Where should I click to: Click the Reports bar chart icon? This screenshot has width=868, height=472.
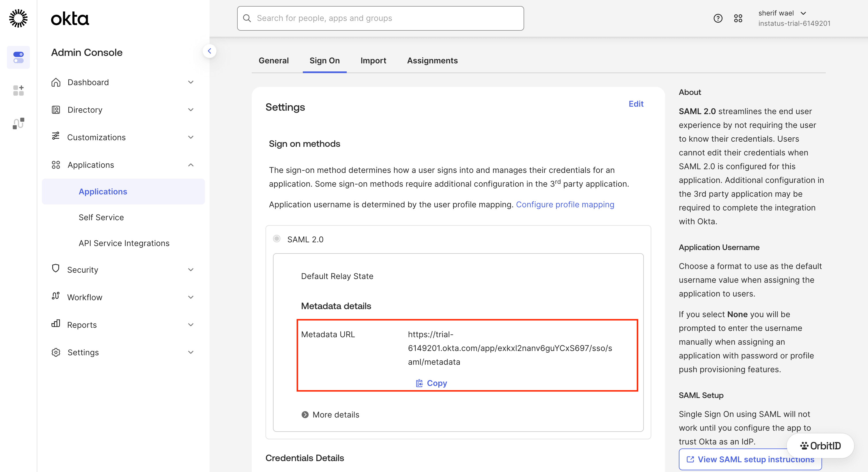click(x=56, y=323)
